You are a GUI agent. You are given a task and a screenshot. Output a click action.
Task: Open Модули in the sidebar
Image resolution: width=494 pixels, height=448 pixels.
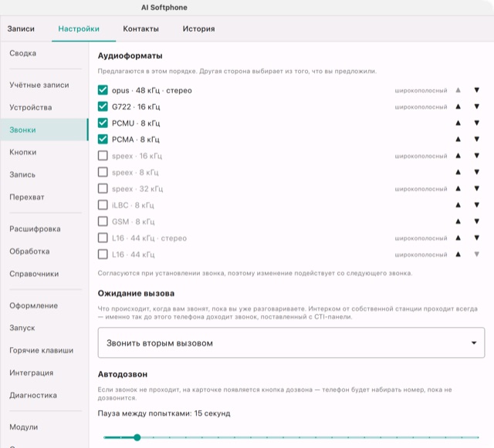24,427
